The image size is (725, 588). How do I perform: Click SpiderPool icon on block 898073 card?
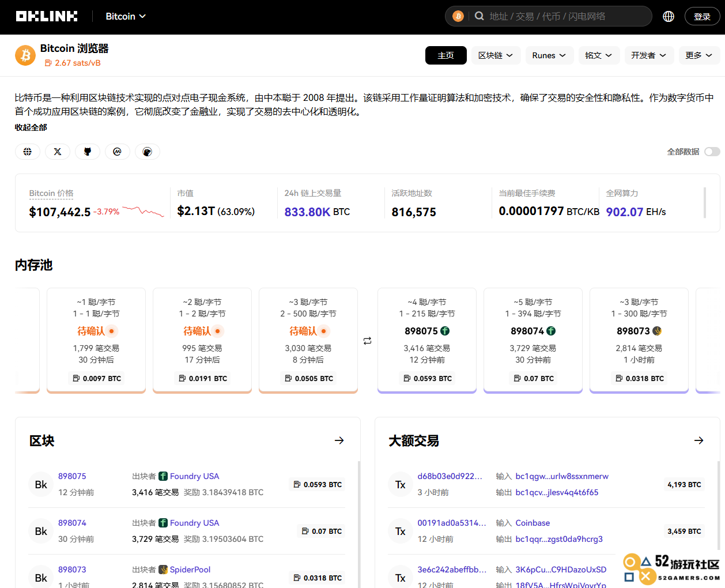pyautogui.click(x=657, y=331)
